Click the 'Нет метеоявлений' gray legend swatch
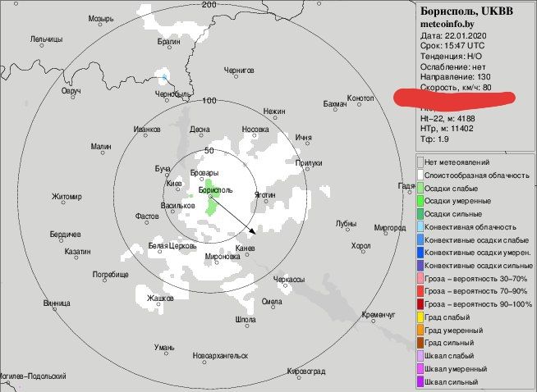Screen dimensions: 537x392 click(420, 162)
